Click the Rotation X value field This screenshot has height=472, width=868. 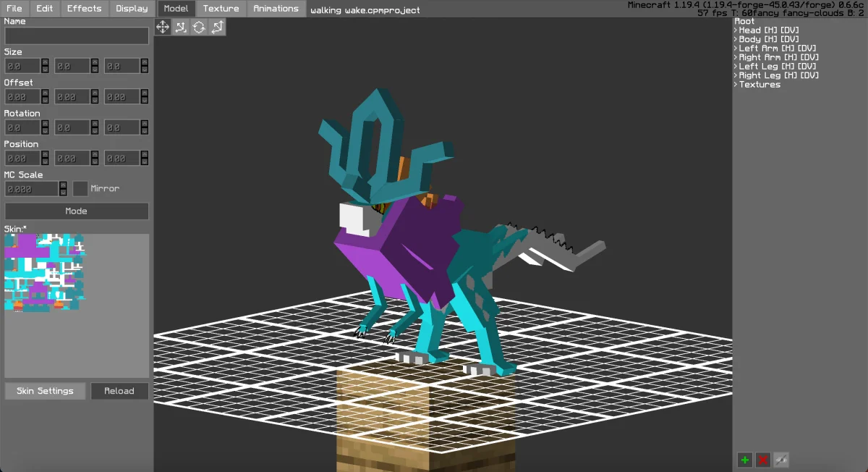pos(22,127)
